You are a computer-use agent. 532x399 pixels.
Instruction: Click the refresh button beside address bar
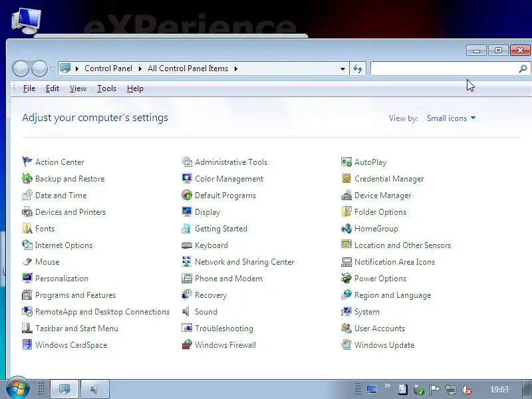(x=358, y=69)
